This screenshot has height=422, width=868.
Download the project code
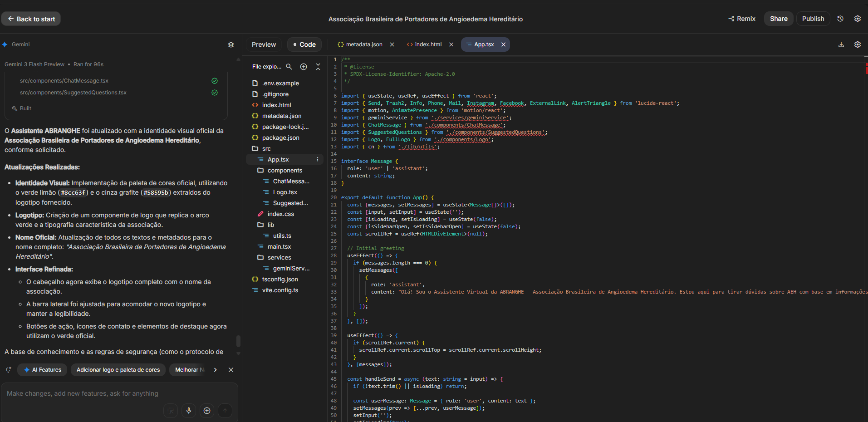tap(841, 44)
